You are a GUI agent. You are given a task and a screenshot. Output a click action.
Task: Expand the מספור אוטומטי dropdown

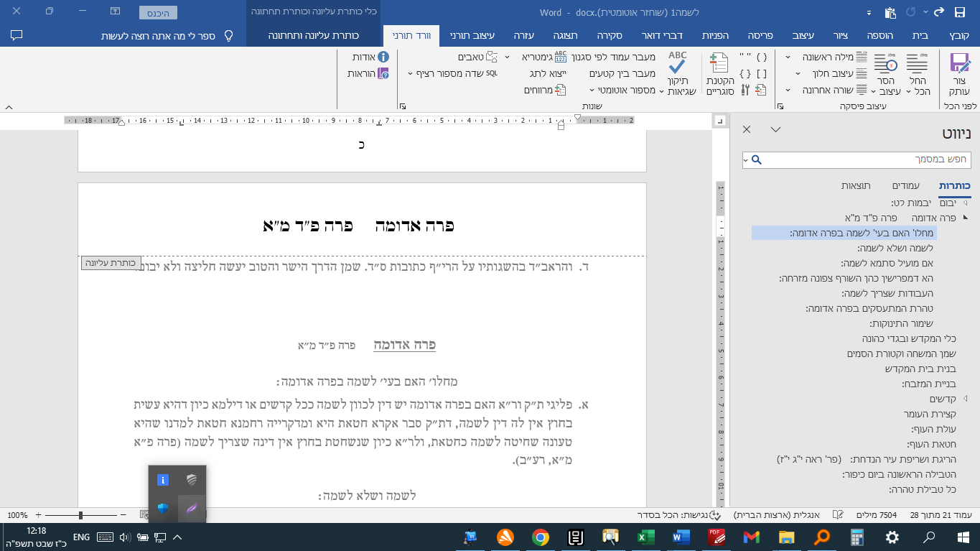[x=593, y=91]
